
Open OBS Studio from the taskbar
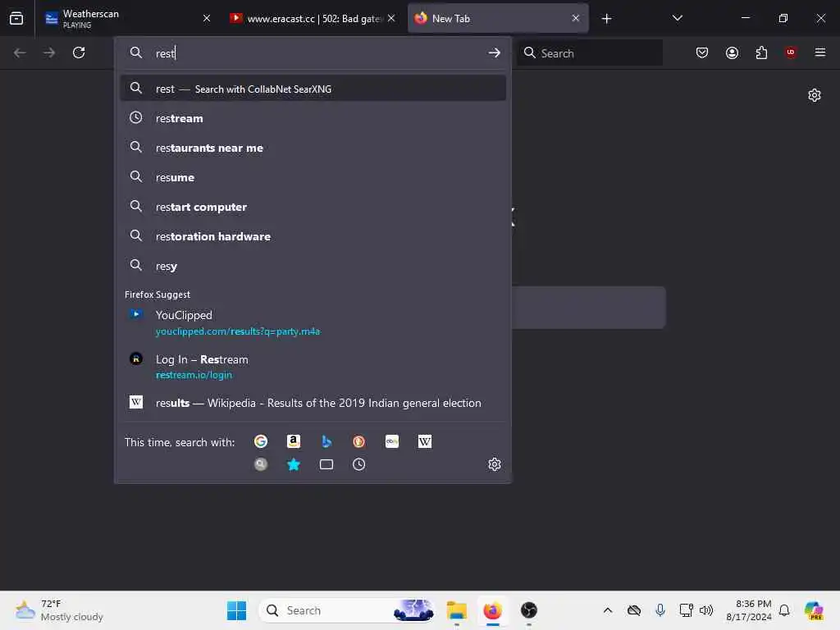tap(529, 610)
